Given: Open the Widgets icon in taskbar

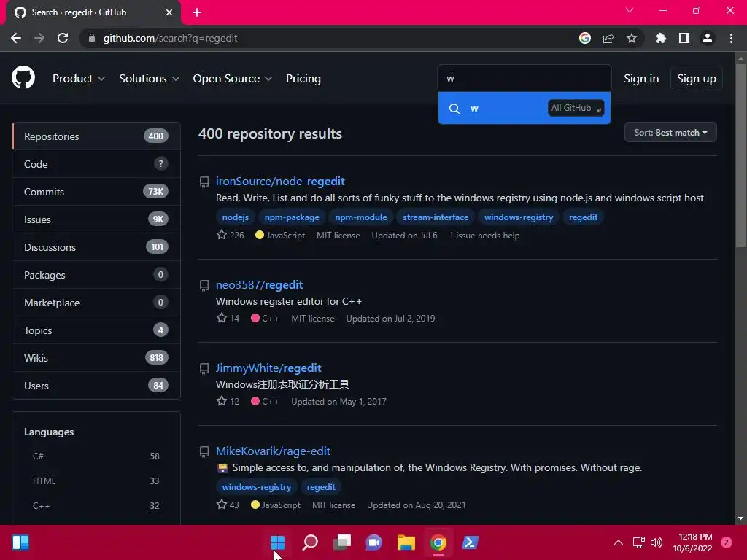Looking at the screenshot, I should pyautogui.click(x=20, y=542).
